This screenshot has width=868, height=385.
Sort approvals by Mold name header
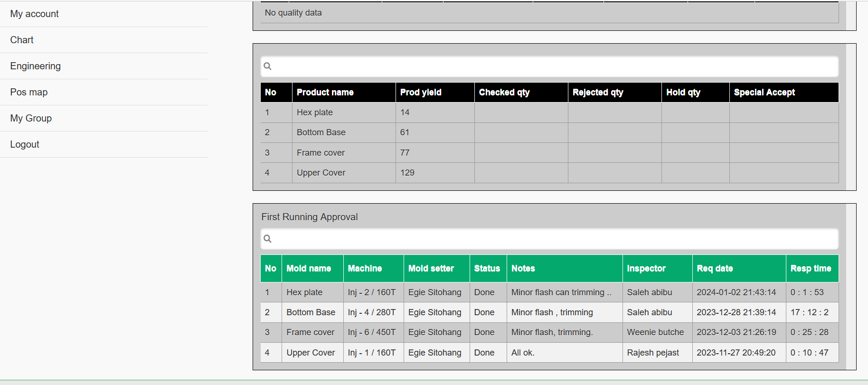[x=309, y=268]
